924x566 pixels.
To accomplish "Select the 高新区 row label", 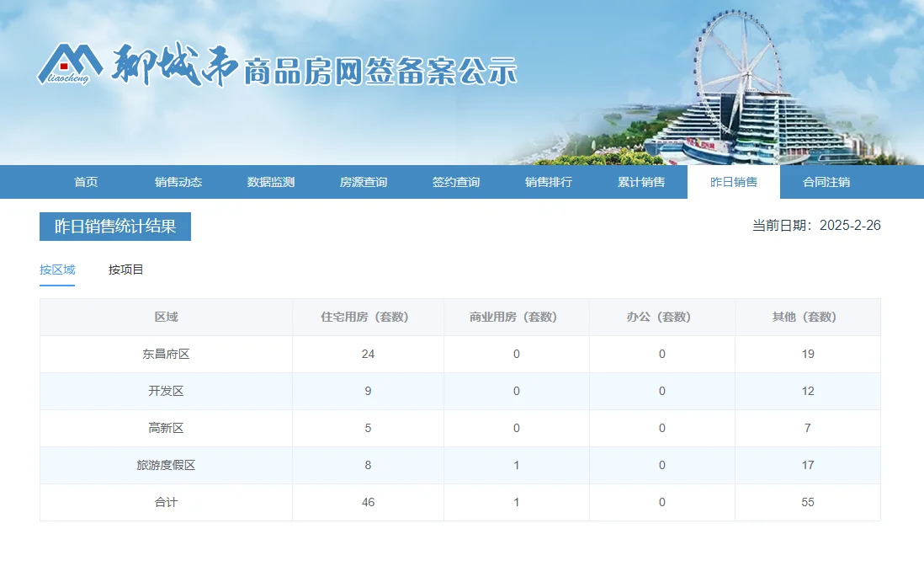I will coord(166,429).
